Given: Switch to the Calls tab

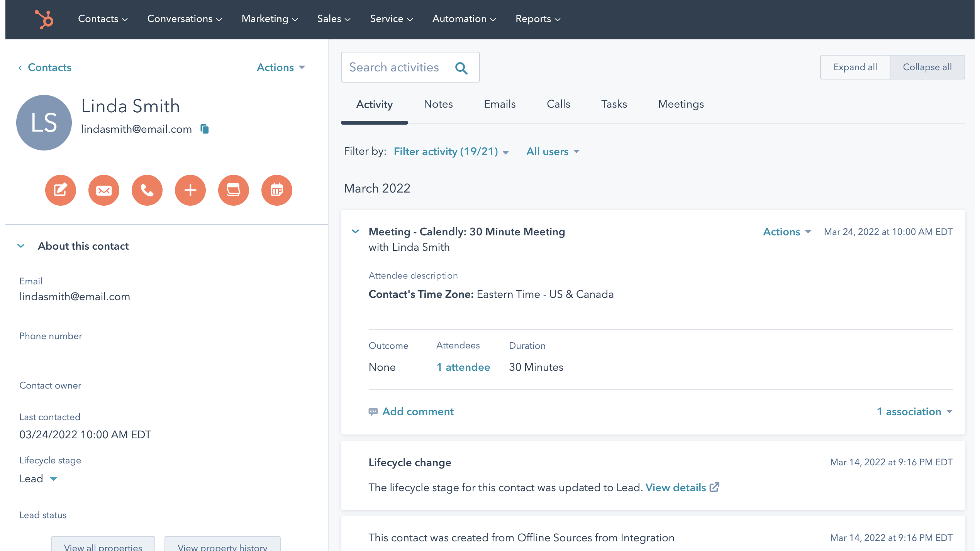Looking at the screenshot, I should 558,104.
